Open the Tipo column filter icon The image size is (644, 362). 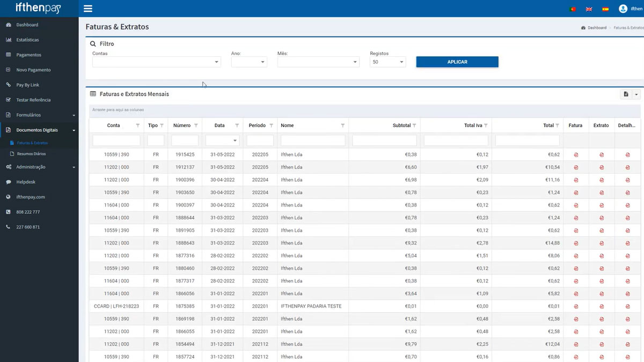(162, 125)
